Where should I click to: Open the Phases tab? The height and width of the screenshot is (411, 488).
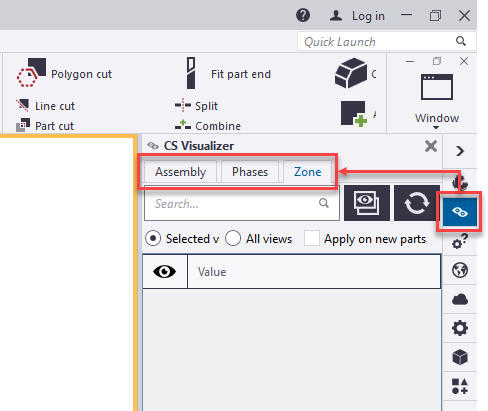250,172
